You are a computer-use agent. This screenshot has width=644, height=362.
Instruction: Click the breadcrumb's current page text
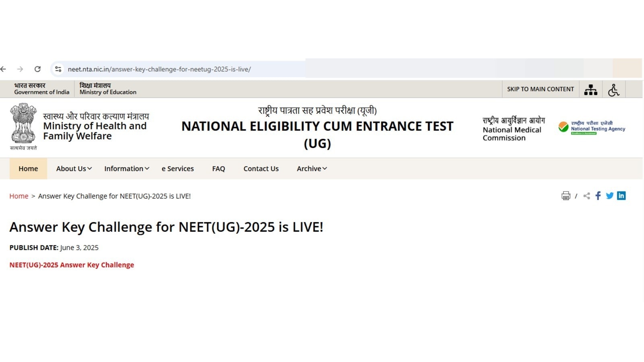click(x=114, y=196)
